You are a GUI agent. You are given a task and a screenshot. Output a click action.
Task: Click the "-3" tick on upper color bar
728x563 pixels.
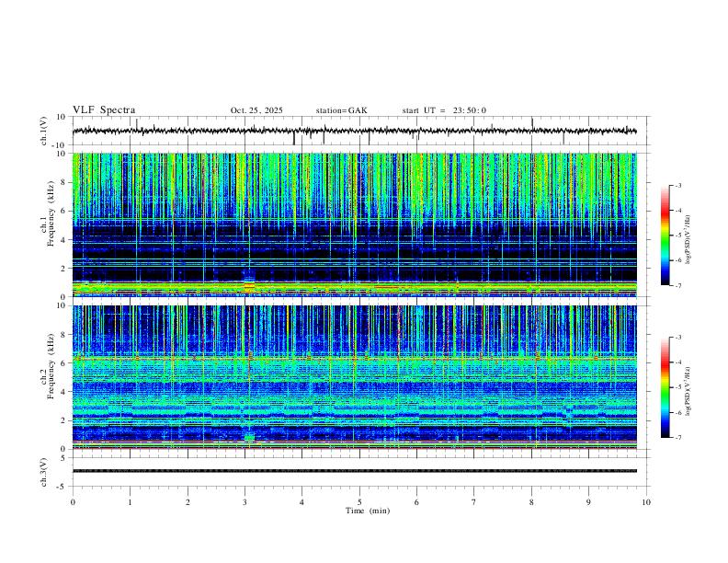678,185
